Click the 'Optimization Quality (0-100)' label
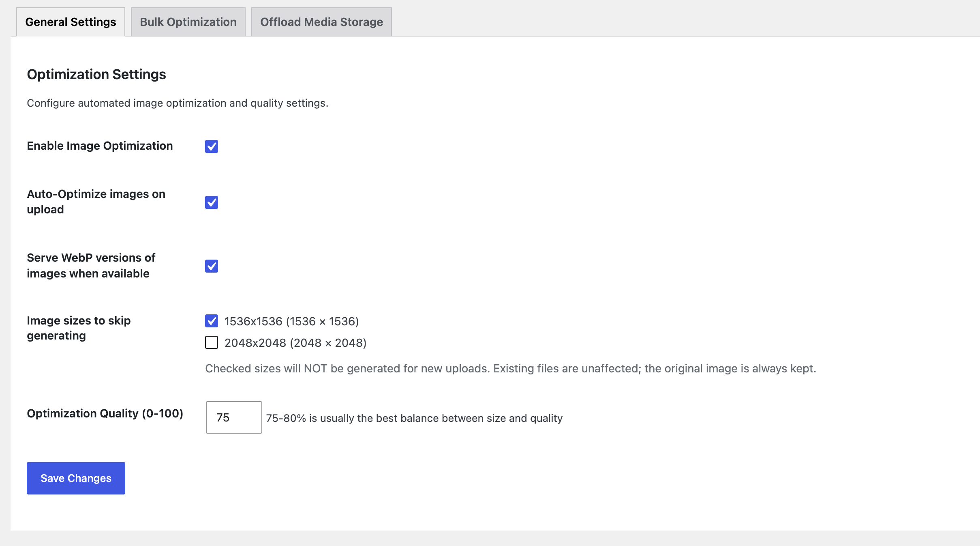The image size is (980, 546). coord(105,413)
